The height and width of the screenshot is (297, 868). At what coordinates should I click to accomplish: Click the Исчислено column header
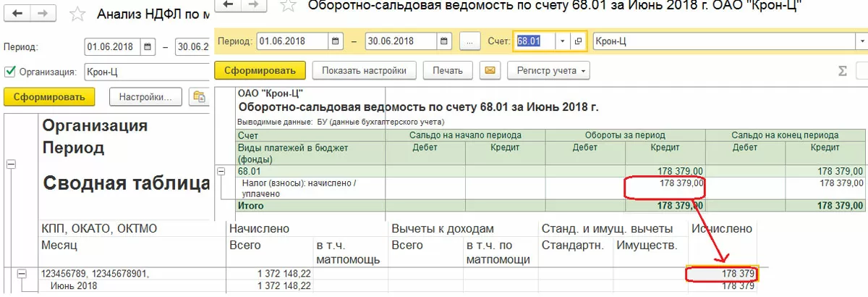[x=721, y=229]
